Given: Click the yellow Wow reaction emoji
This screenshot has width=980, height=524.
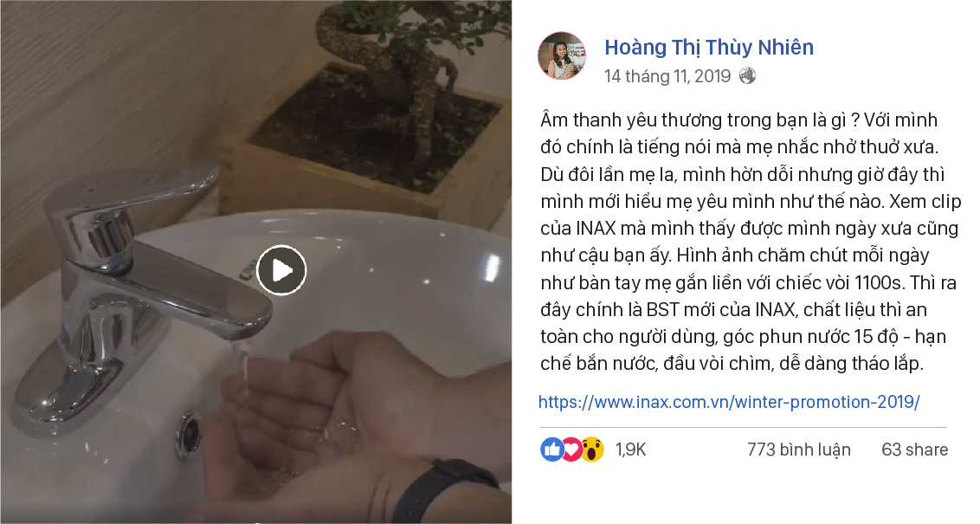Looking at the screenshot, I should [592, 449].
